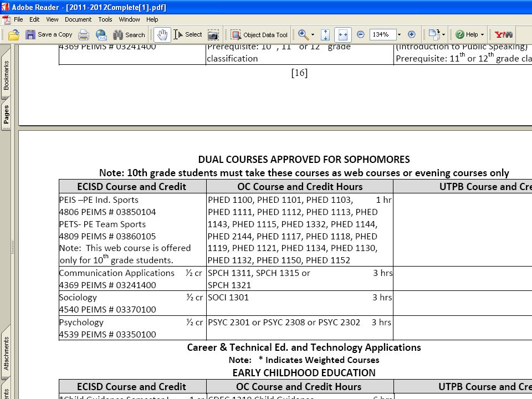This screenshot has width=532, height=399.
Task: Open the Help menu in menu bar
Action: pyautogui.click(x=152, y=19)
